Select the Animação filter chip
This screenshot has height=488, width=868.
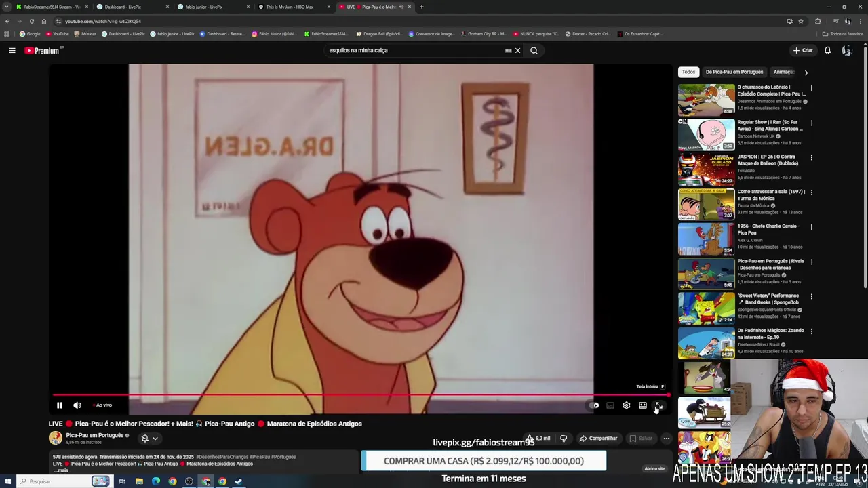pyautogui.click(x=784, y=72)
